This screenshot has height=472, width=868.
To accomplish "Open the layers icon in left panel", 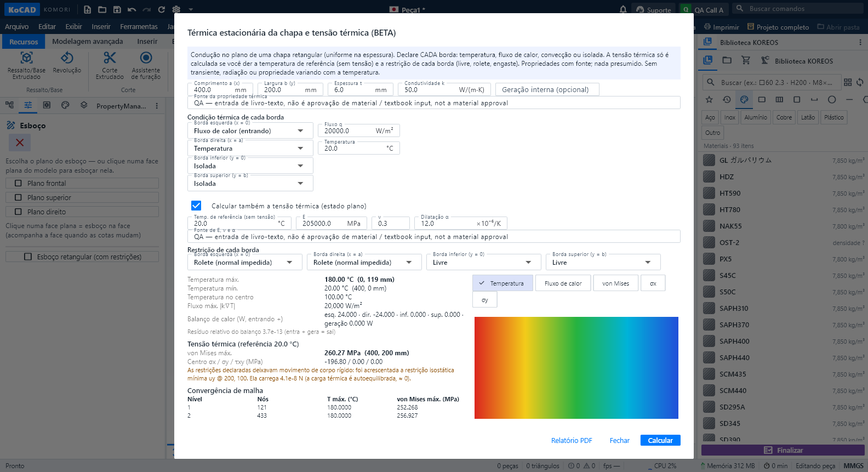I will pyautogui.click(x=84, y=105).
